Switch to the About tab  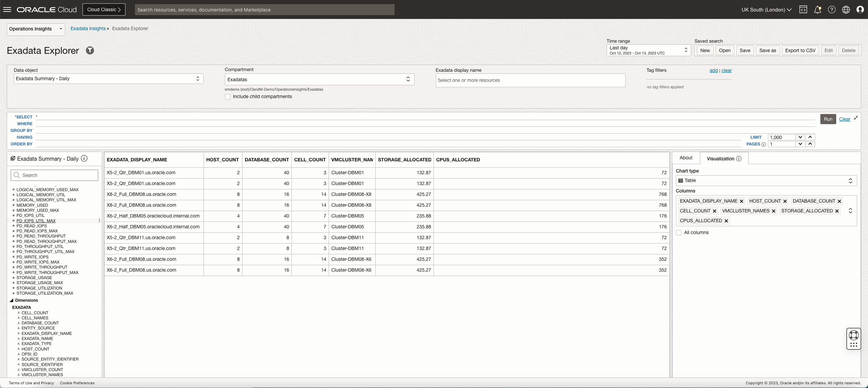[686, 158]
